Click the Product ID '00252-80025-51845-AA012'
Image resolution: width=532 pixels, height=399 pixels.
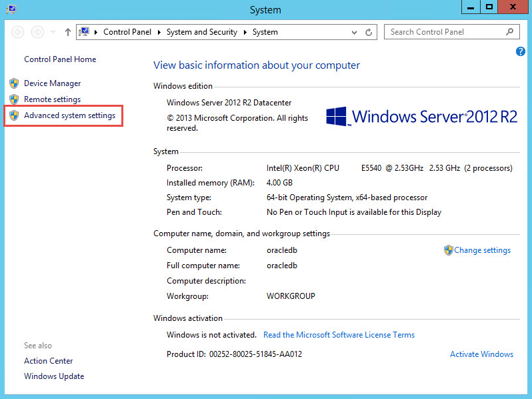pyautogui.click(x=255, y=354)
